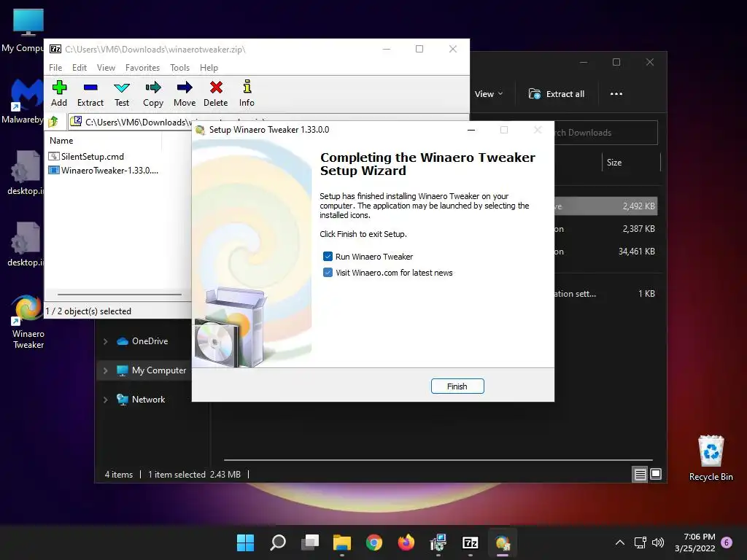
Task: Select WinaeroTweaker-1.33.0 file in 7-Zip
Action: pyautogui.click(x=104, y=170)
